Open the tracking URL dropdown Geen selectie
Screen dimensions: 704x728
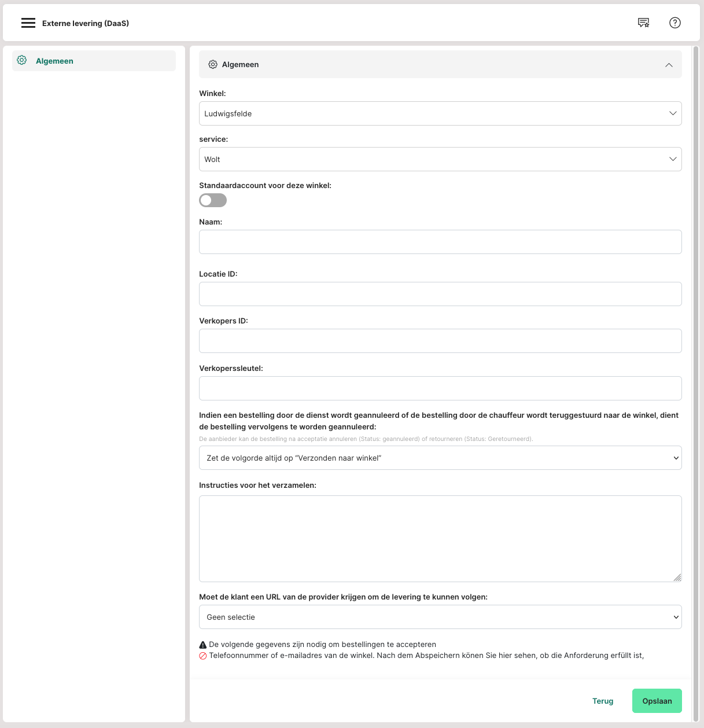click(x=440, y=617)
